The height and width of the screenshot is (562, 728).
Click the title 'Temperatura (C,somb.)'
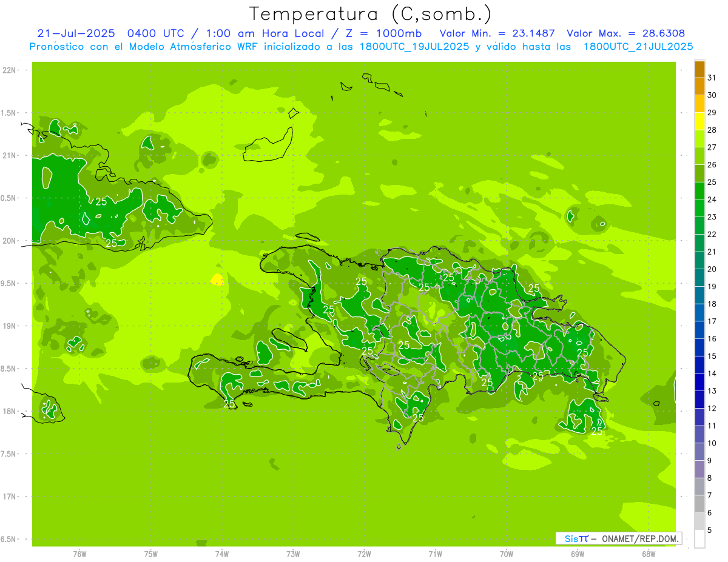click(371, 13)
